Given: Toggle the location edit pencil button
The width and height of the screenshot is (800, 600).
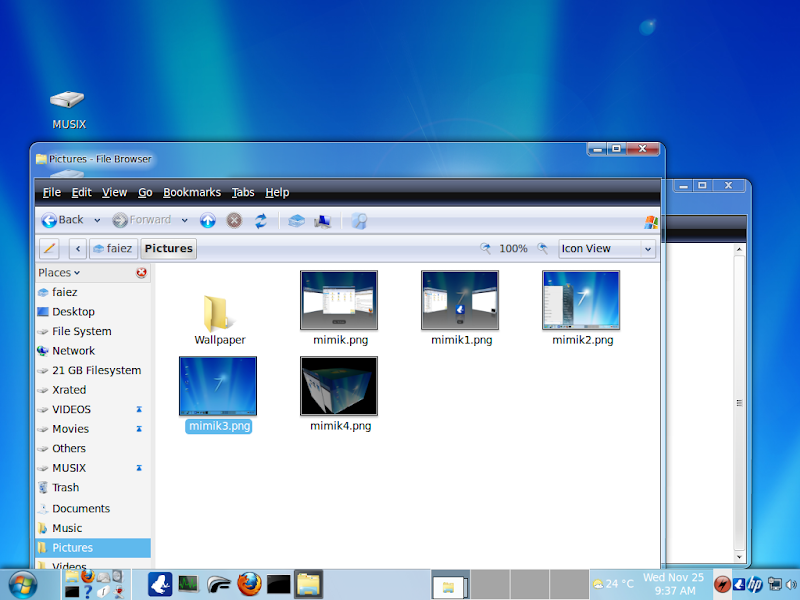Looking at the screenshot, I should click(x=49, y=248).
